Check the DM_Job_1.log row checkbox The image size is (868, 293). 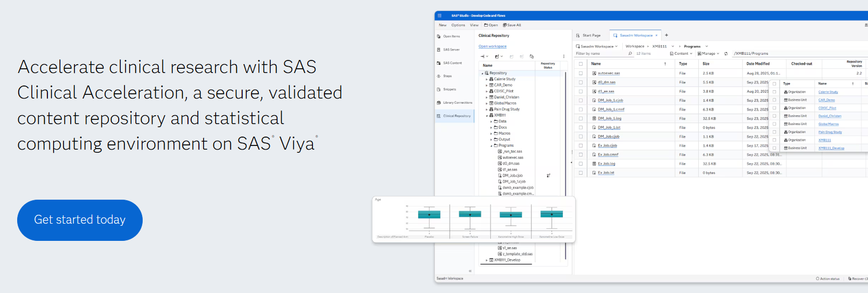581,118
